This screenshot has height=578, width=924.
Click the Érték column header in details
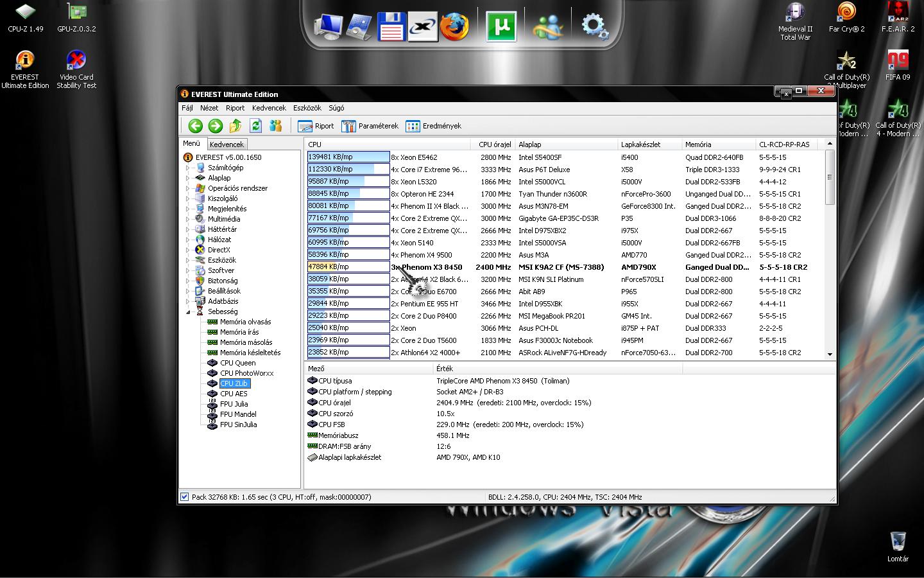[557, 369]
